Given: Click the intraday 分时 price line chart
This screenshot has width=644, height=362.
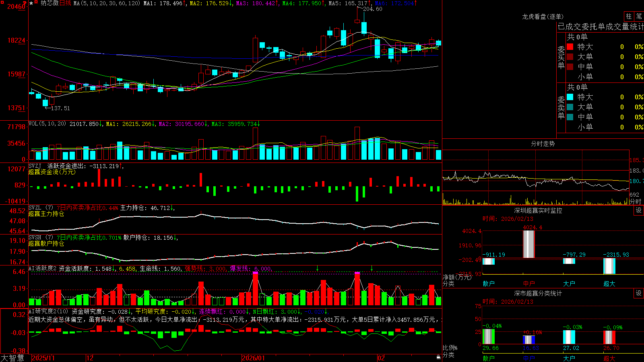Looking at the screenshot, I should tap(536, 177).
